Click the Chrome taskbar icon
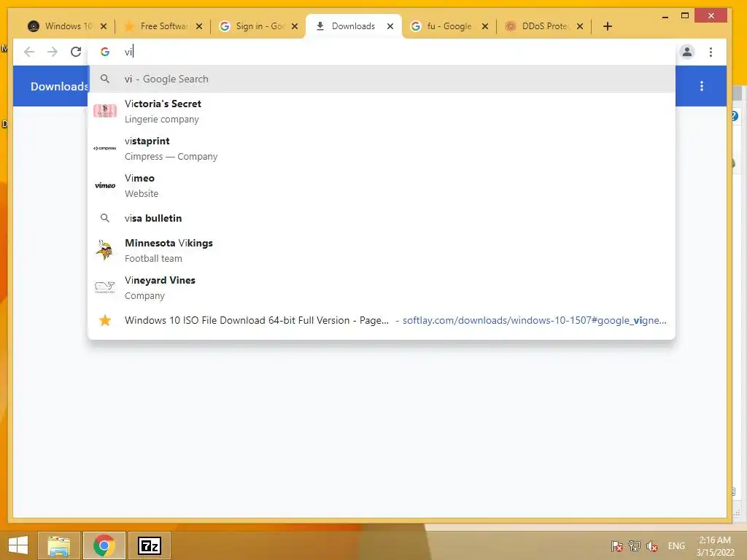 coord(104,545)
